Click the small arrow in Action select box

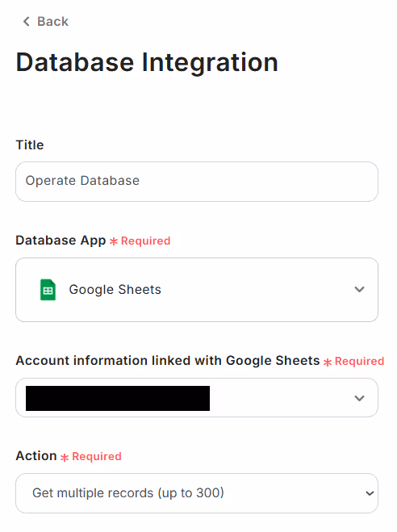click(370, 493)
